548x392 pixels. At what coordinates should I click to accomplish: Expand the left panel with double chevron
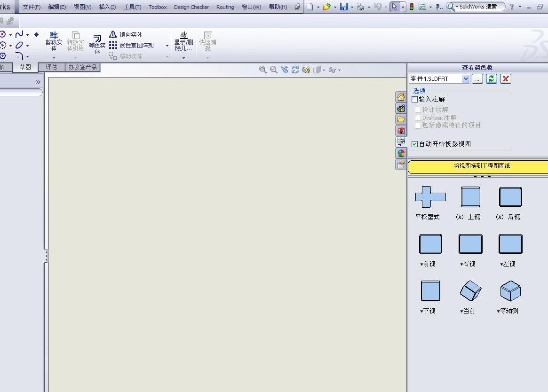tap(38, 82)
